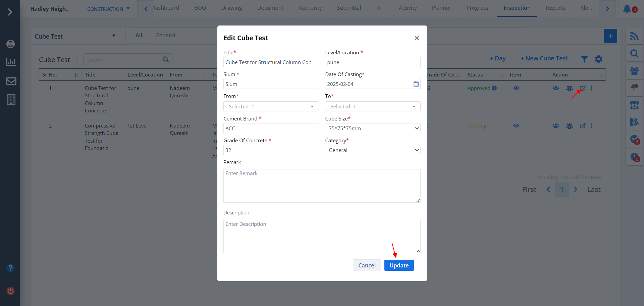Toggle eye icon for Pending cube test item
The image size is (644, 306).
tap(516, 126)
